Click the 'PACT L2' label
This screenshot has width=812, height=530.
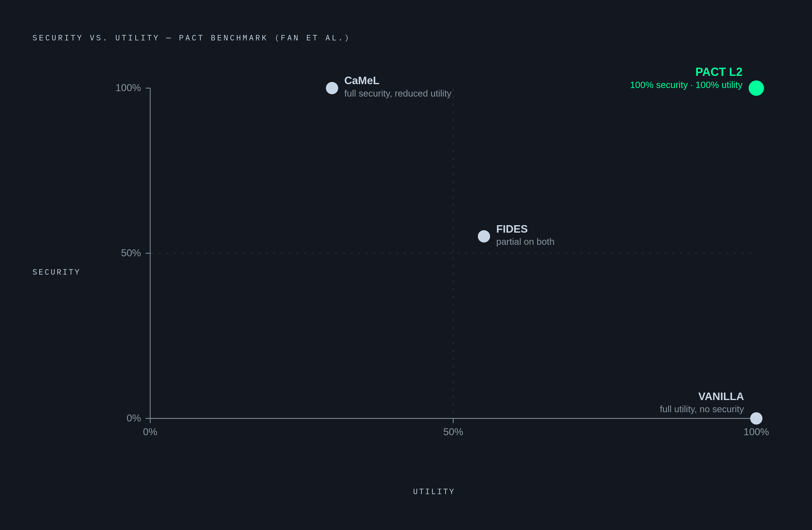tap(719, 72)
